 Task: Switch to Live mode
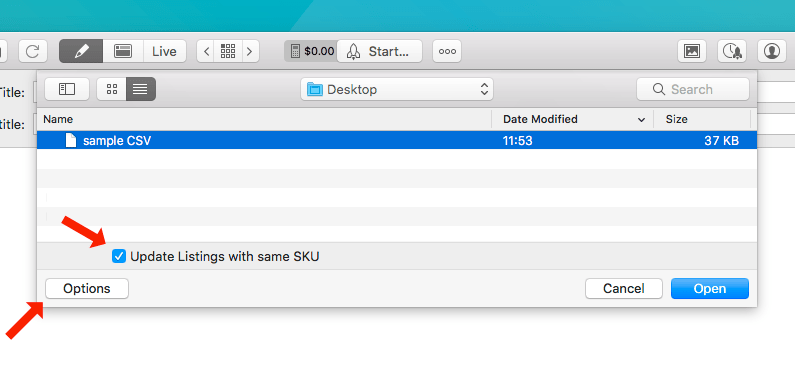[x=165, y=51]
